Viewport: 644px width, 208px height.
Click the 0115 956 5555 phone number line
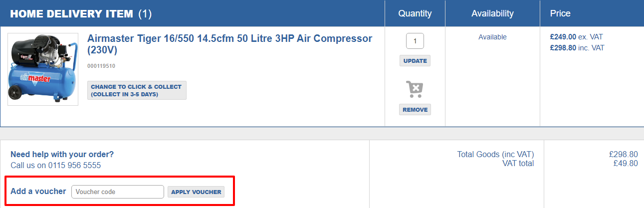click(56, 165)
